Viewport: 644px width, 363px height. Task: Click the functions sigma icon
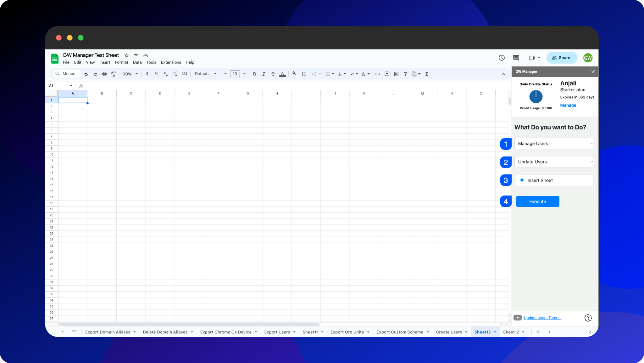tap(427, 74)
